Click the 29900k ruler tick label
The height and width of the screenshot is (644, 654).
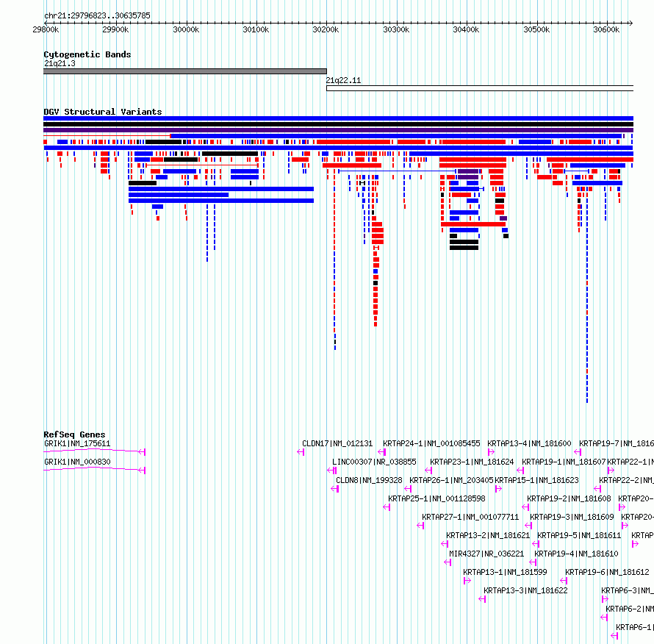[x=115, y=30]
